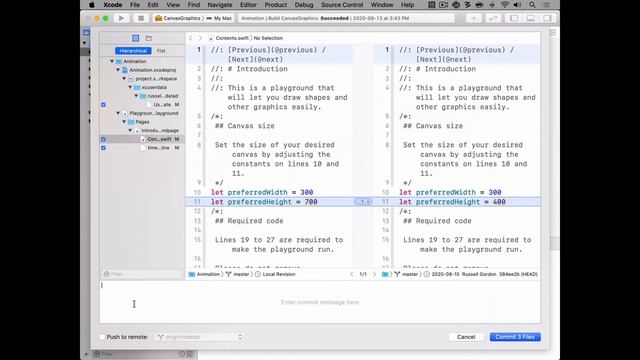640x360 pixels.
Task: Click the master branch icon in the left jump bar
Action: tap(229, 274)
